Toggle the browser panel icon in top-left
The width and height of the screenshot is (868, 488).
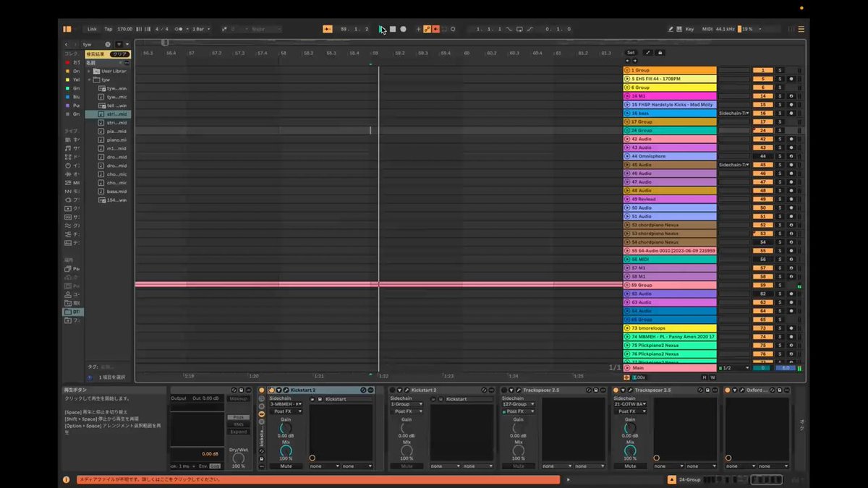click(x=67, y=29)
